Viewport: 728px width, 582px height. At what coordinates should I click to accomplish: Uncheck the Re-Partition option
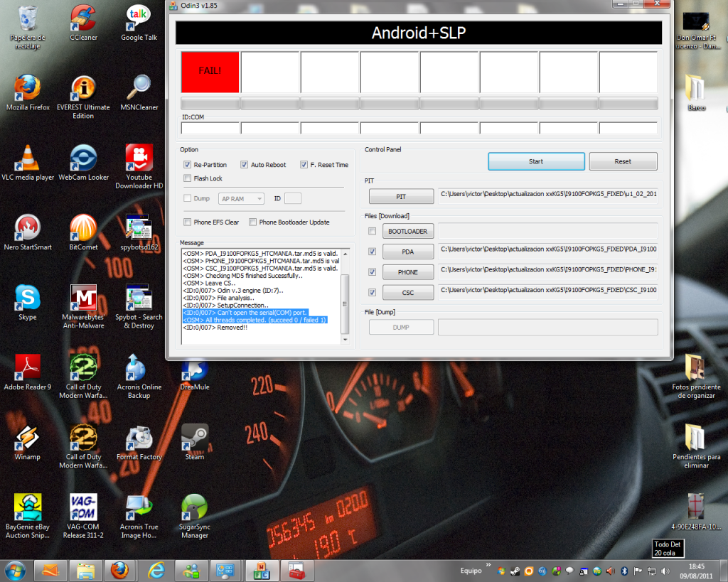[x=188, y=165]
